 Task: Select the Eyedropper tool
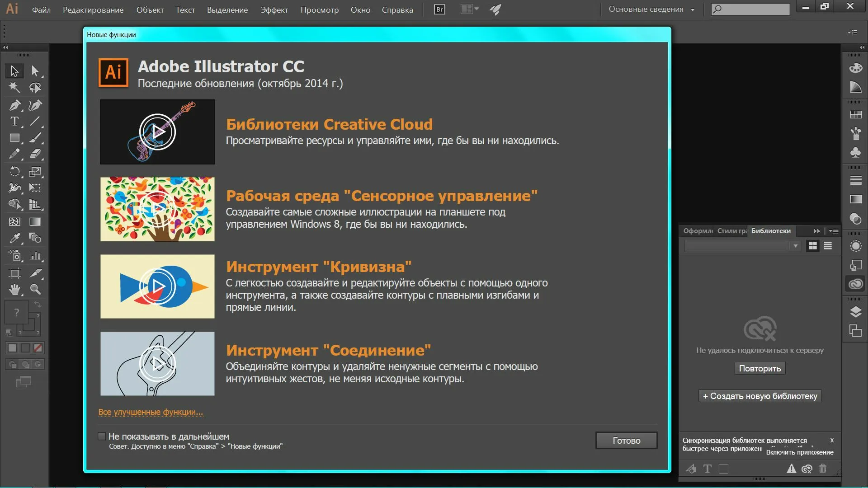14,238
